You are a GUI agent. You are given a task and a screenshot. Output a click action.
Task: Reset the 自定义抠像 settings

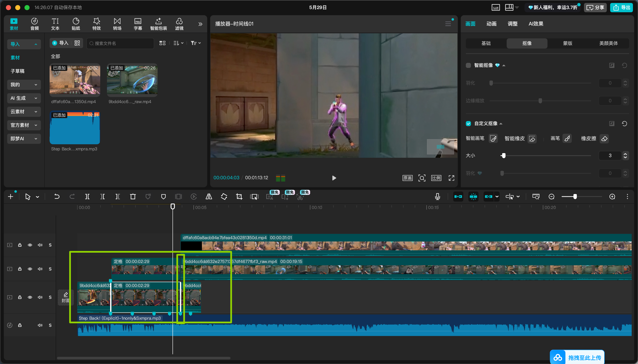[624, 124]
